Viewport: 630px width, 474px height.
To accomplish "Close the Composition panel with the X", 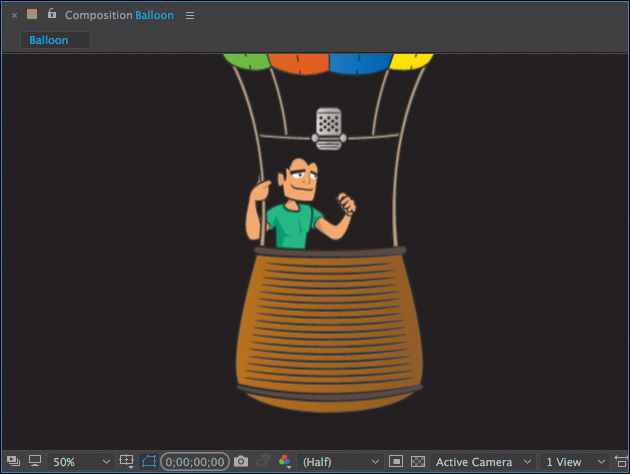I will (14, 16).
